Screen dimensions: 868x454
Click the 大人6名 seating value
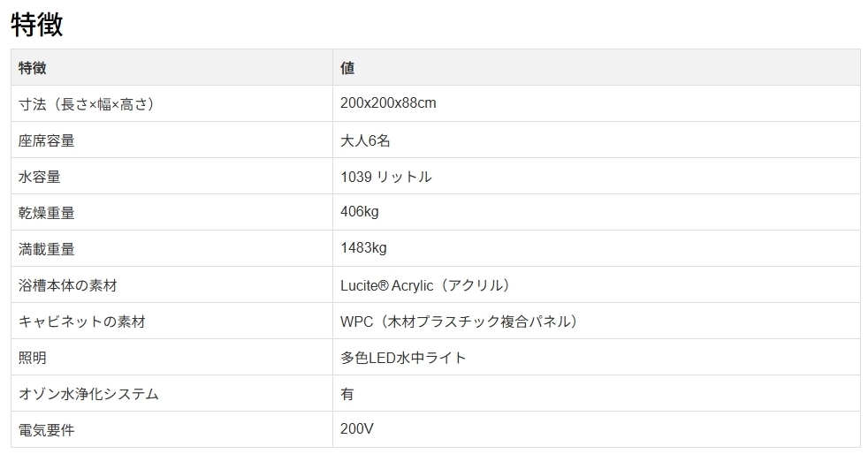365,140
